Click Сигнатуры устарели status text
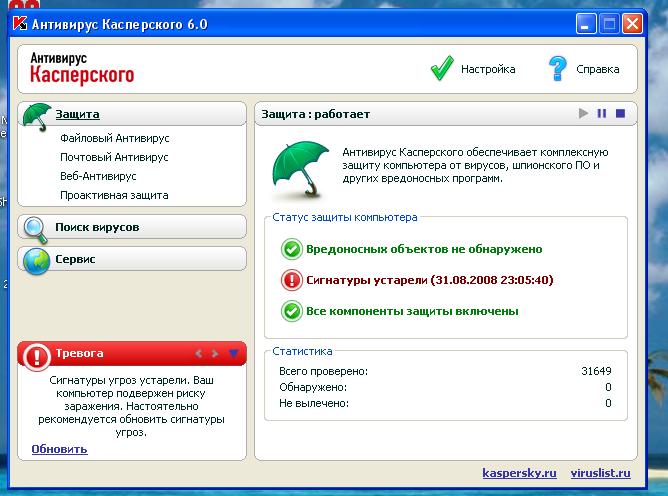 tap(430, 280)
